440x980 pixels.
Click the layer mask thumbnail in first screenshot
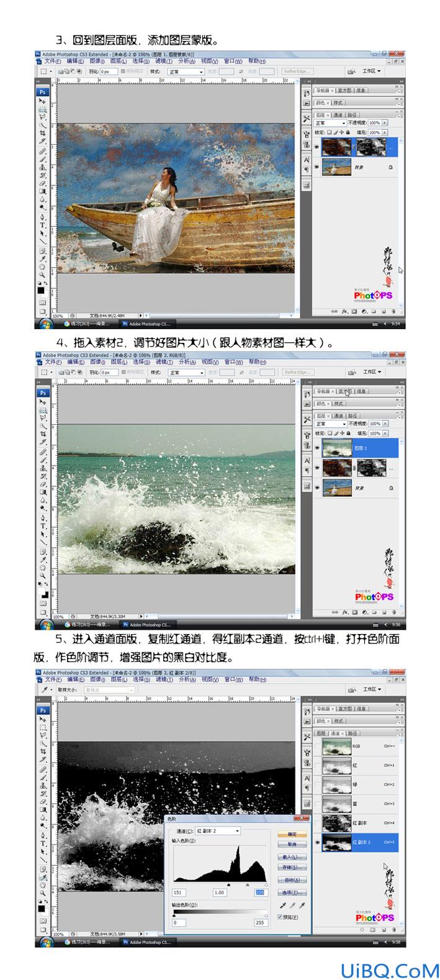click(371, 147)
